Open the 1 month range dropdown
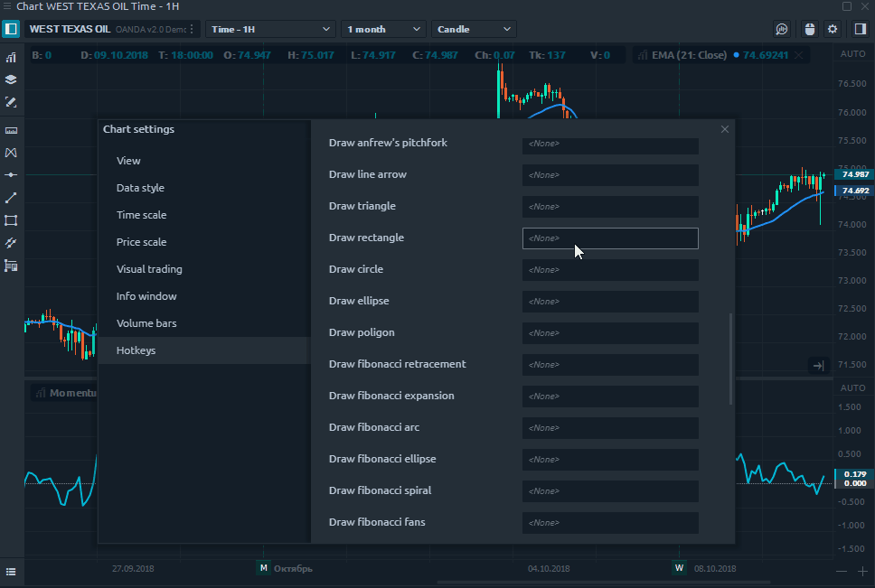The width and height of the screenshot is (875, 588). [383, 29]
